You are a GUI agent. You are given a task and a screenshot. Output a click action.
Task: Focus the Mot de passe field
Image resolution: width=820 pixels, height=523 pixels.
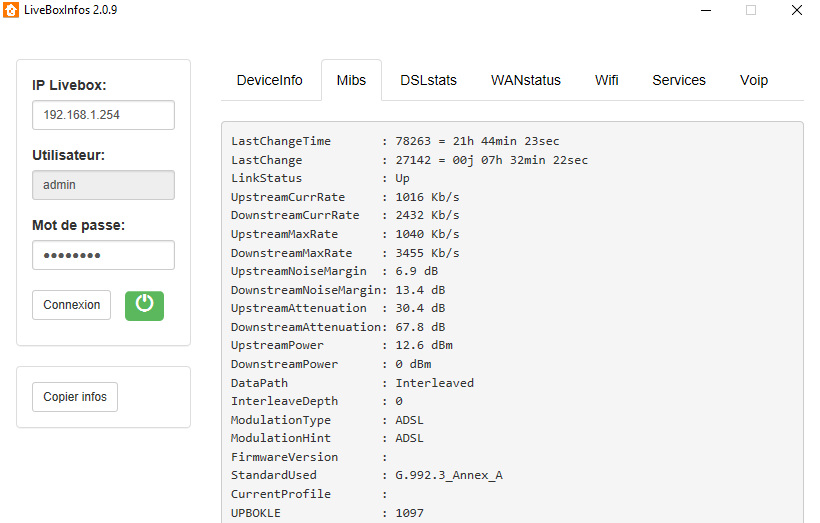tap(104, 255)
